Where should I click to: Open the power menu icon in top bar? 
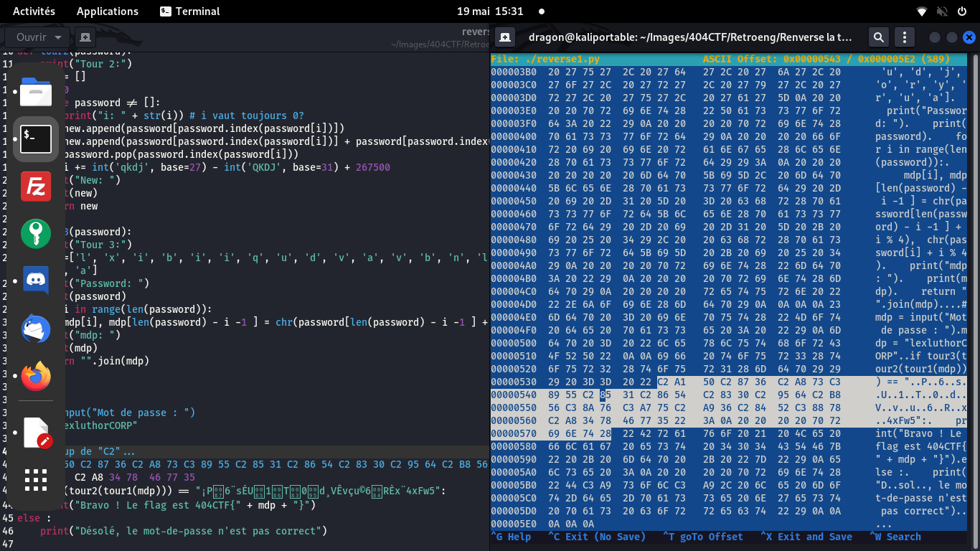962,11
